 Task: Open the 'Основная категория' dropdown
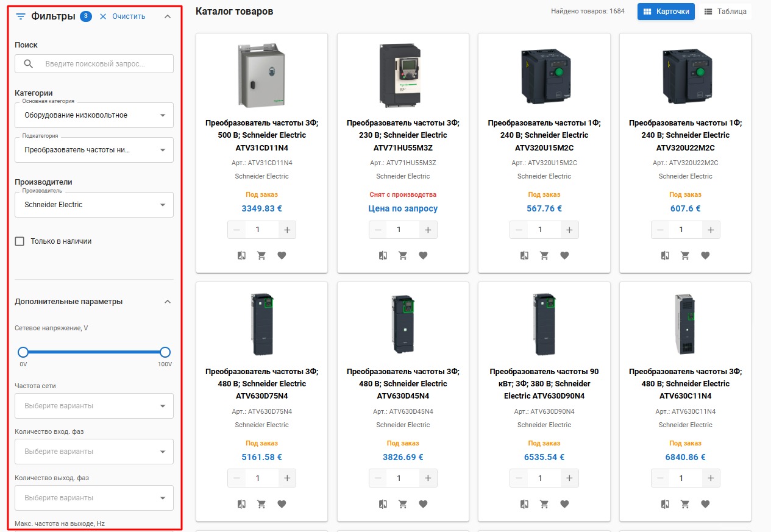pyautogui.click(x=94, y=115)
